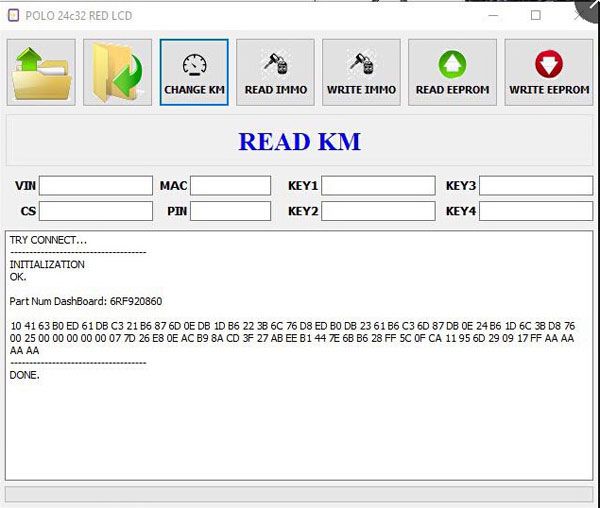Click inside the KEY4 field
600x508 pixels.
pos(536,211)
